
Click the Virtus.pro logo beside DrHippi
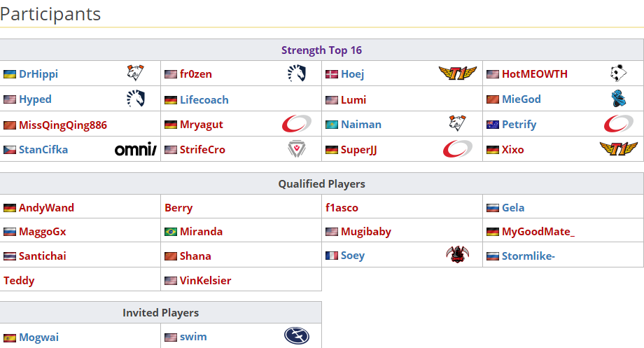tap(135, 74)
